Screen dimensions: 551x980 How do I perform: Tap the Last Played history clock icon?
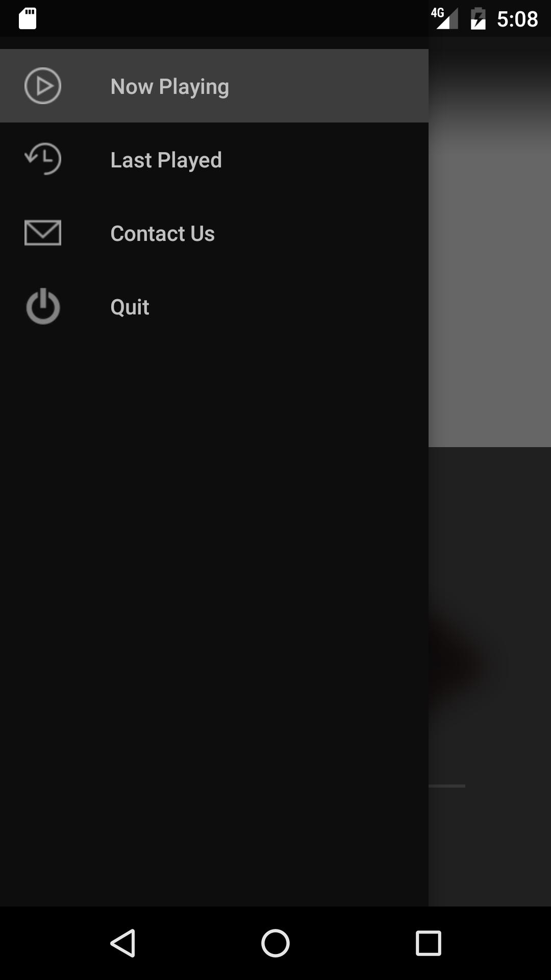(43, 159)
